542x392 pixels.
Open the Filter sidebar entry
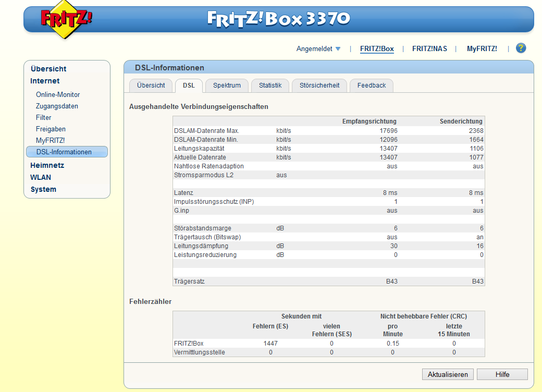pos(44,117)
